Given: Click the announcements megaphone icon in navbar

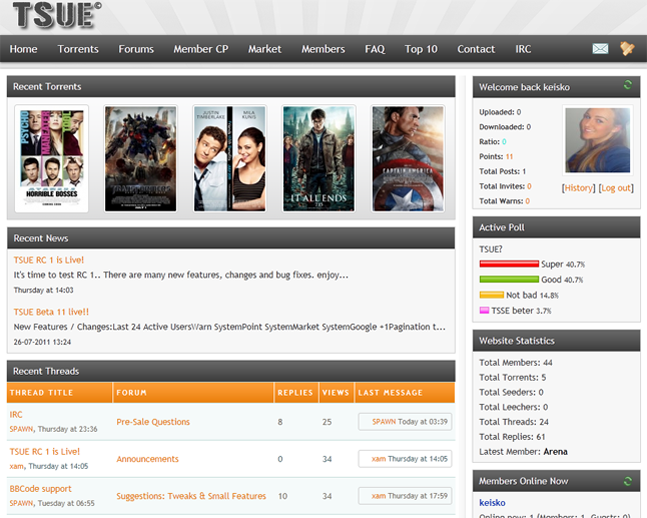Looking at the screenshot, I should 627,48.
